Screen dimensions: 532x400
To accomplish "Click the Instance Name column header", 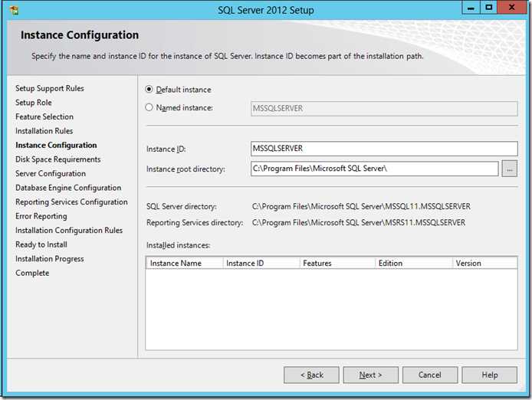I will point(185,264).
